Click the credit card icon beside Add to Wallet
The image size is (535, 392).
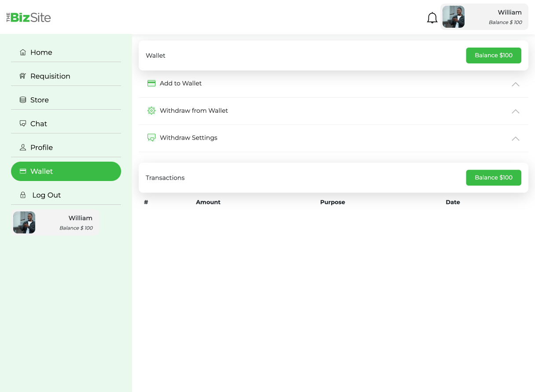[151, 83]
